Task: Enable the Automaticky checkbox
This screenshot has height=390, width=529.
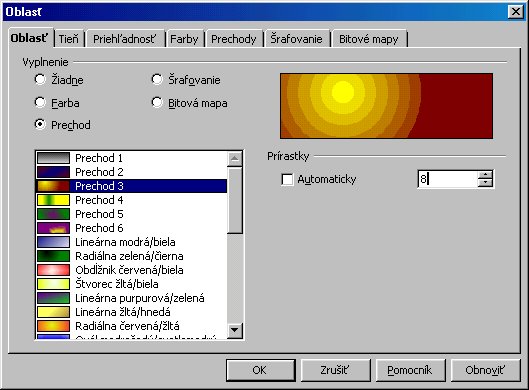Action: coord(287,179)
